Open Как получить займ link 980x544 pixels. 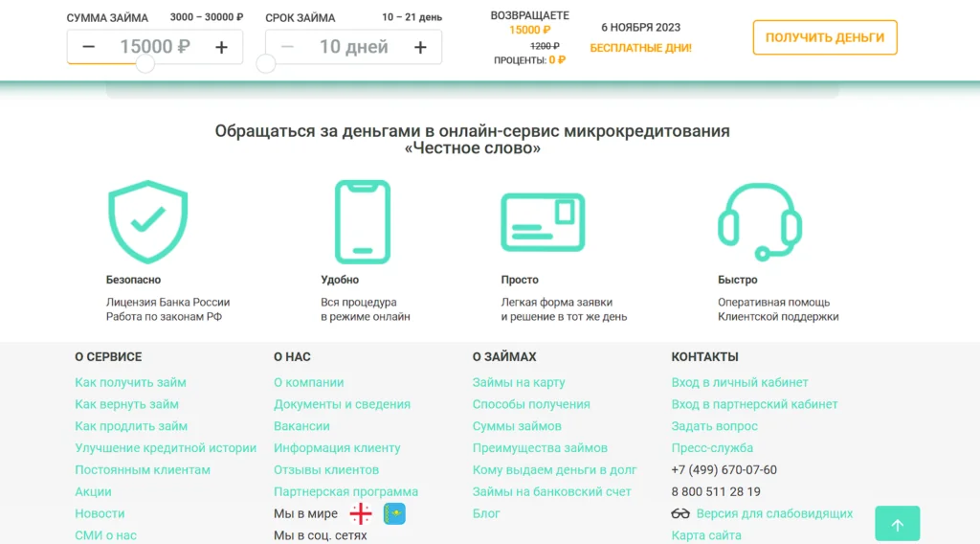tap(130, 382)
